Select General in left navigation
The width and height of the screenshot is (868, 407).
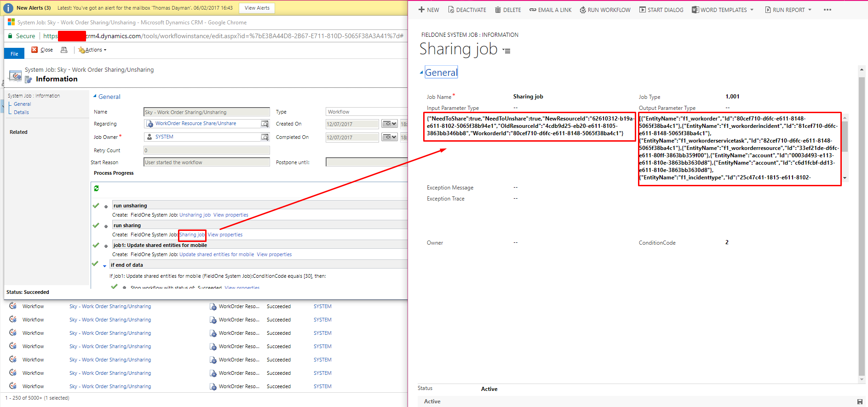[23, 104]
